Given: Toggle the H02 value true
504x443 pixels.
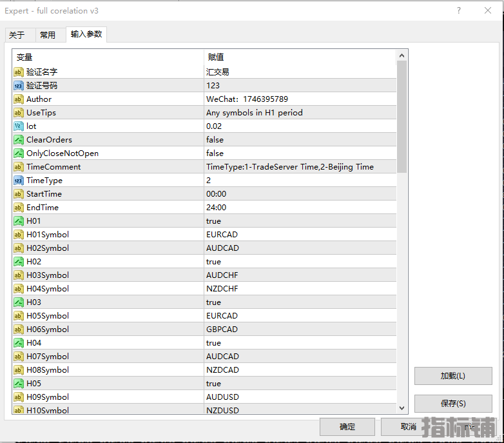Looking at the screenshot, I should tap(213, 262).
